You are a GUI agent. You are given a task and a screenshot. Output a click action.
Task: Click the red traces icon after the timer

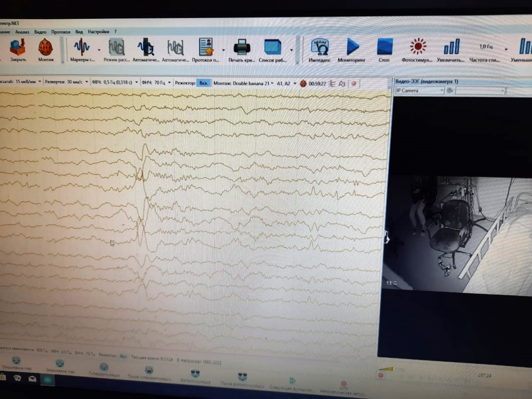click(x=332, y=84)
